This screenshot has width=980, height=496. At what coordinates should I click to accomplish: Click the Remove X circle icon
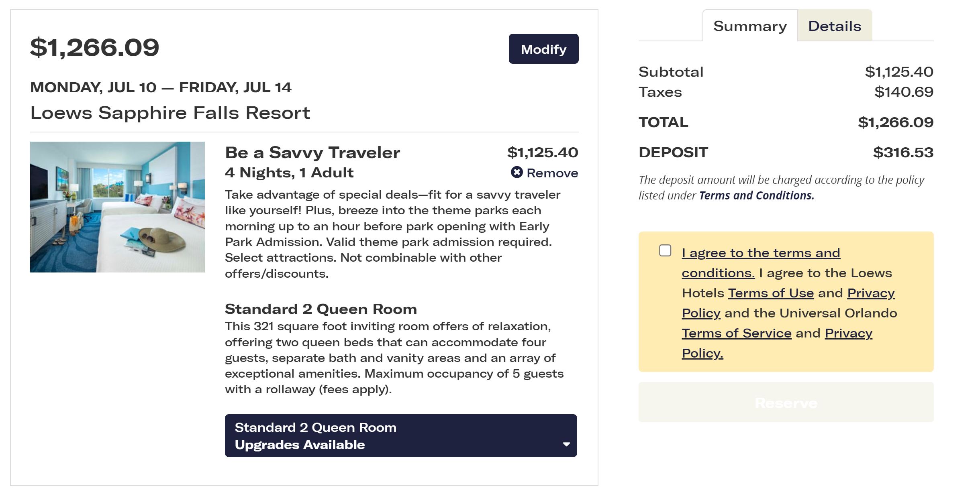pyautogui.click(x=517, y=172)
